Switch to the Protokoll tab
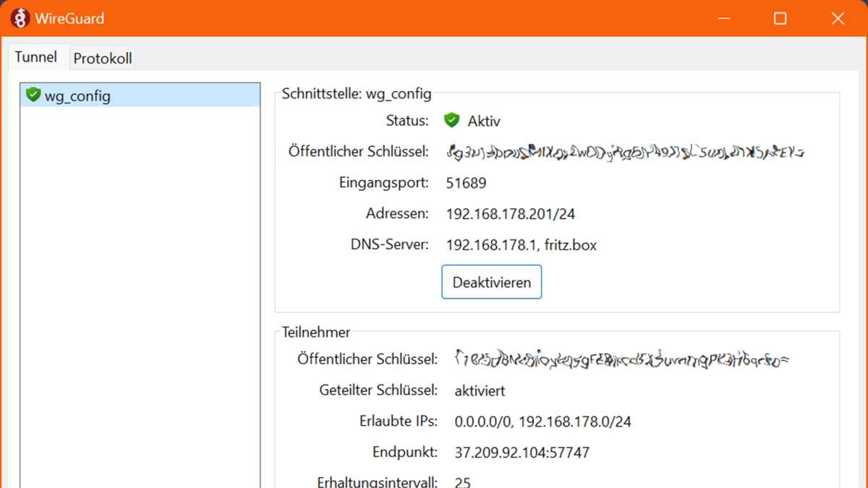The image size is (868, 488). (x=101, y=57)
